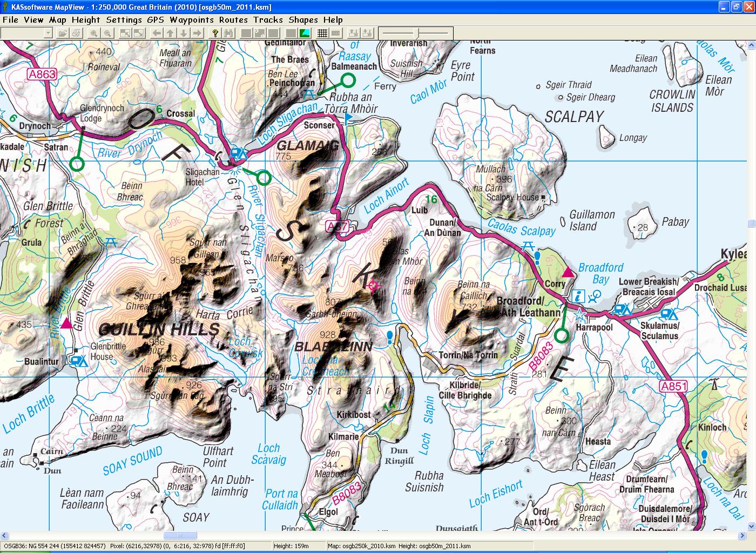This screenshot has height=553, width=756.
Task: Open the Height menu
Action: click(x=86, y=20)
